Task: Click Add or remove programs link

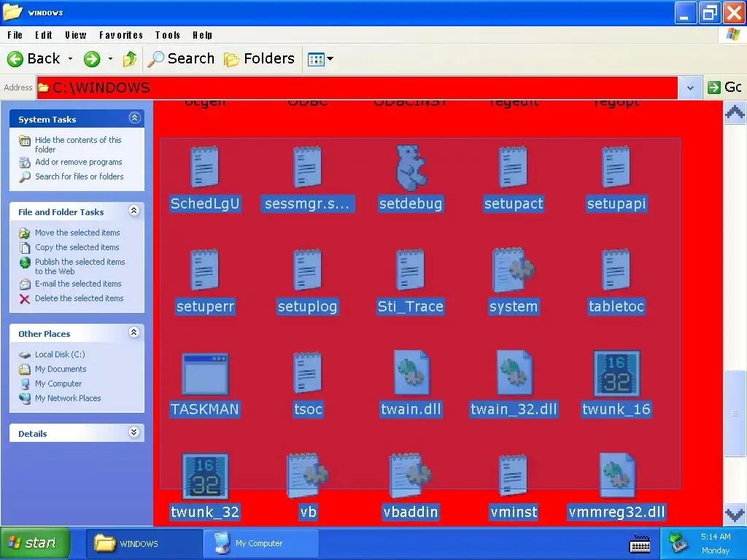Action: point(78,162)
